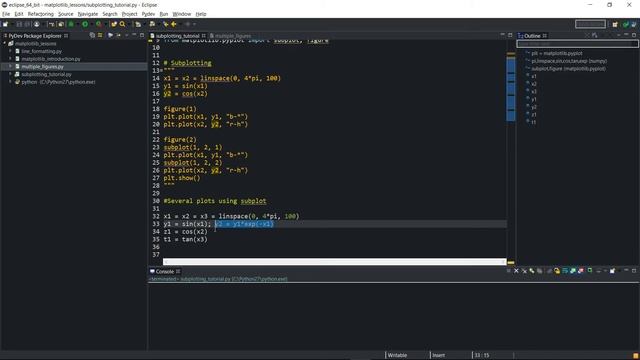Click the Debug (green bug) toolbar icon

click(x=71, y=24)
